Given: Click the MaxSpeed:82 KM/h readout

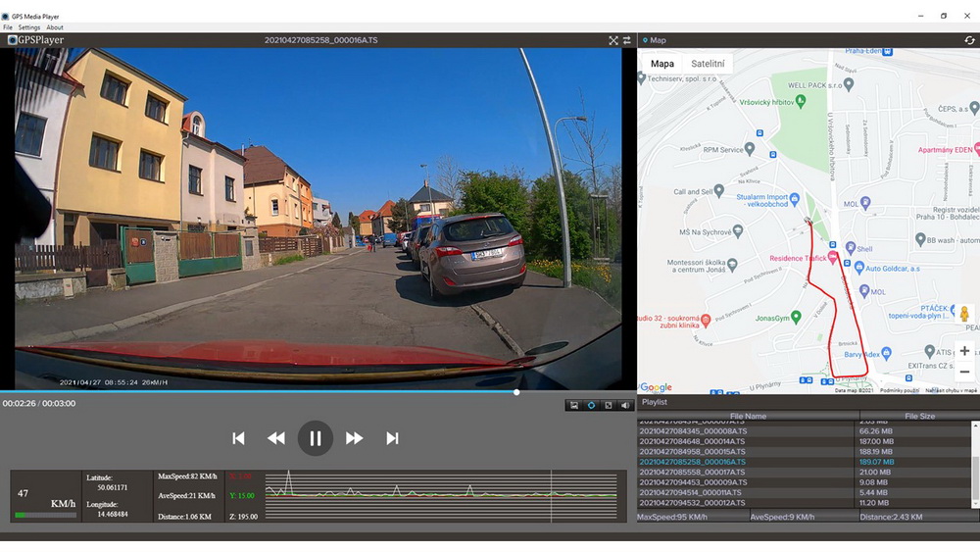Looking at the screenshot, I should pos(187,477).
